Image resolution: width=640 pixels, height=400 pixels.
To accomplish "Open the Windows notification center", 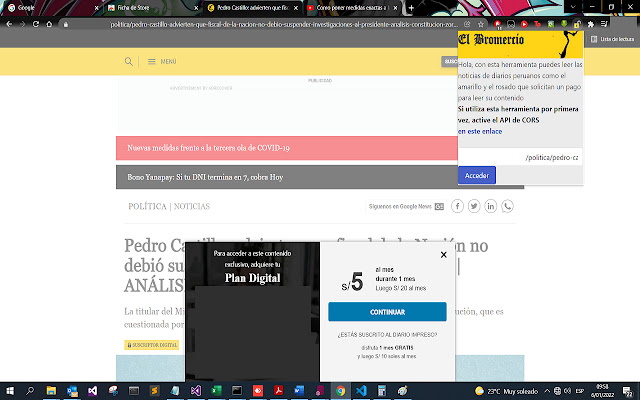I will tap(627, 391).
